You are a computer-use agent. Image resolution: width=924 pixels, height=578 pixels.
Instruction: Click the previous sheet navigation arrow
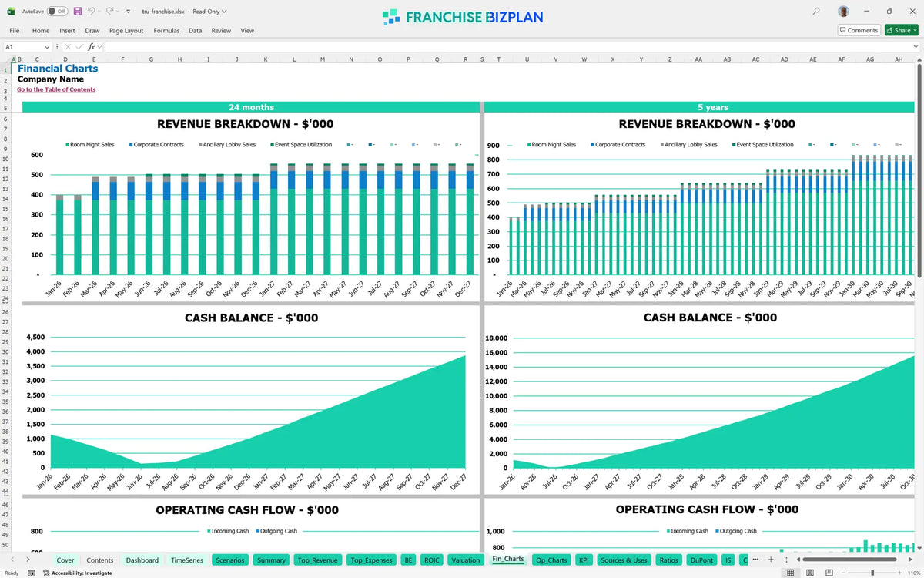click(13, 560)
